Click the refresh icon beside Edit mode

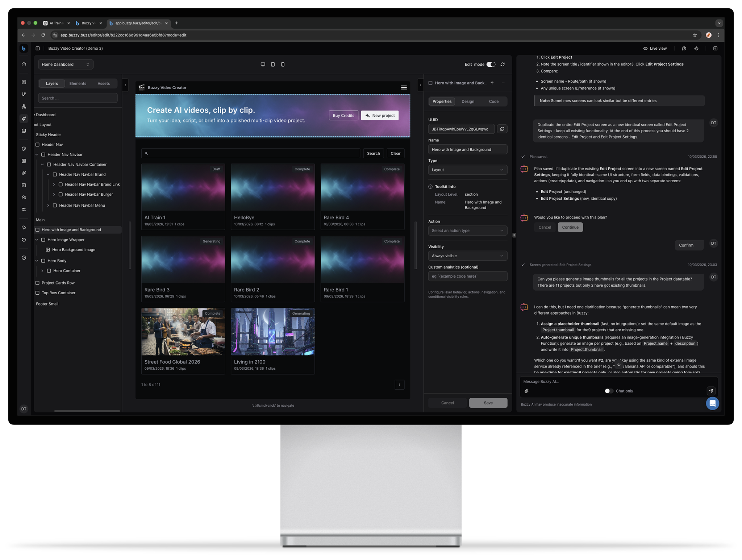(503, 65)
